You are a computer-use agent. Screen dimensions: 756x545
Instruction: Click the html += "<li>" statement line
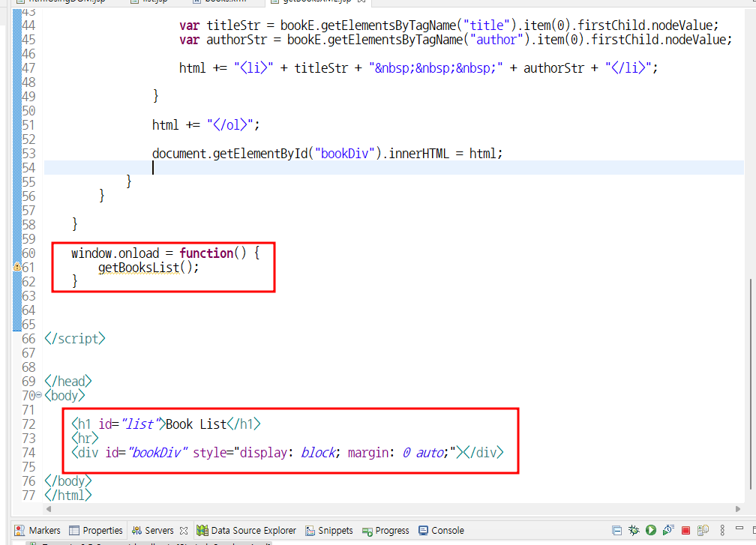(x=418, y=68)
